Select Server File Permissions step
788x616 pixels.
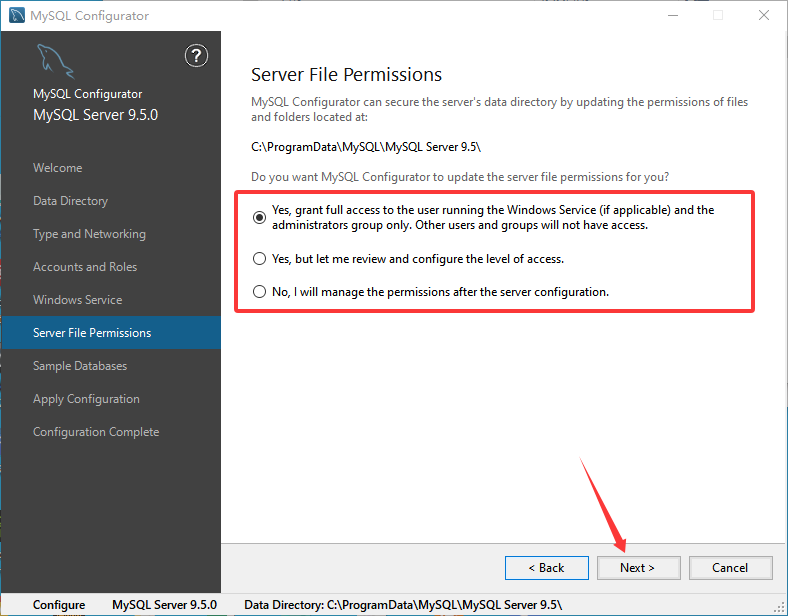pyautogui.click(x=92, y=333)
